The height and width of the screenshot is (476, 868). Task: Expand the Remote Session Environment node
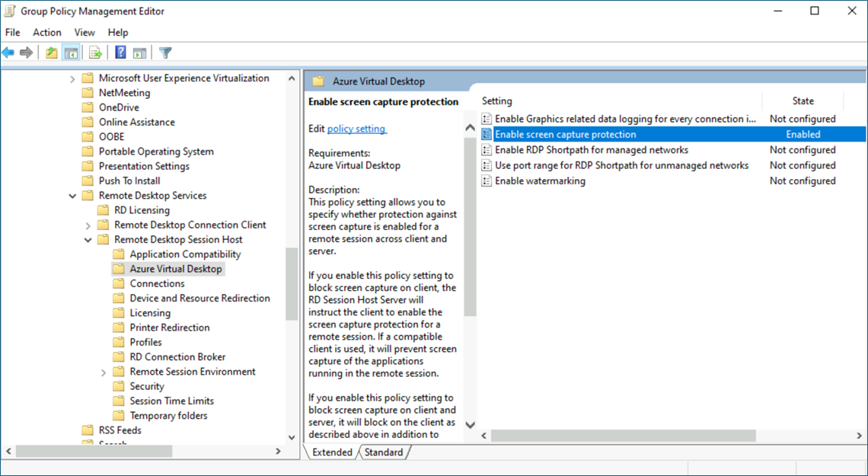(x=104, y=372)
